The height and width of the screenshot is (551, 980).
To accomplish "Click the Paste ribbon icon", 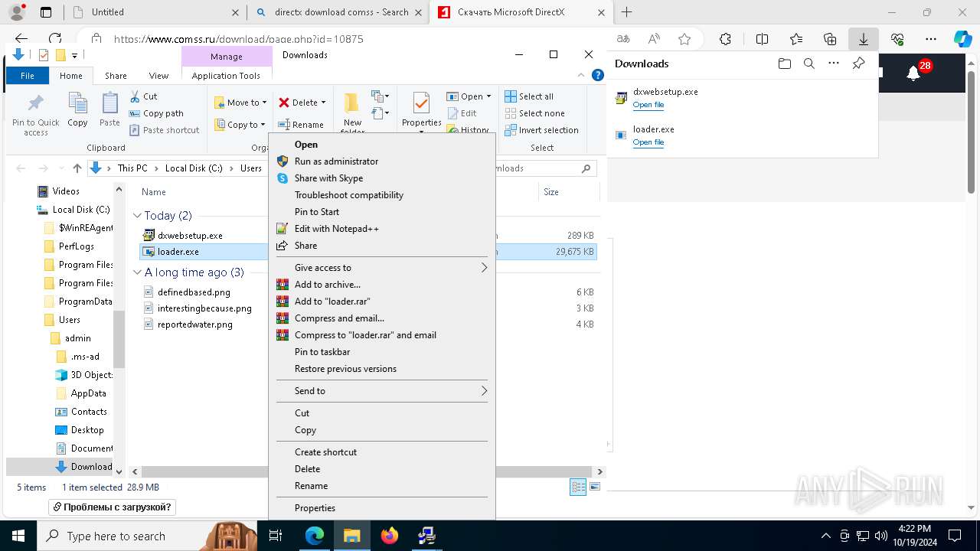I will (109, 109).
